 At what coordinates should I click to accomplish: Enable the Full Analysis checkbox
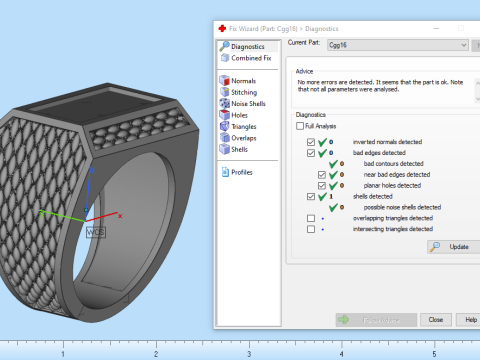(x=300, y=126)
